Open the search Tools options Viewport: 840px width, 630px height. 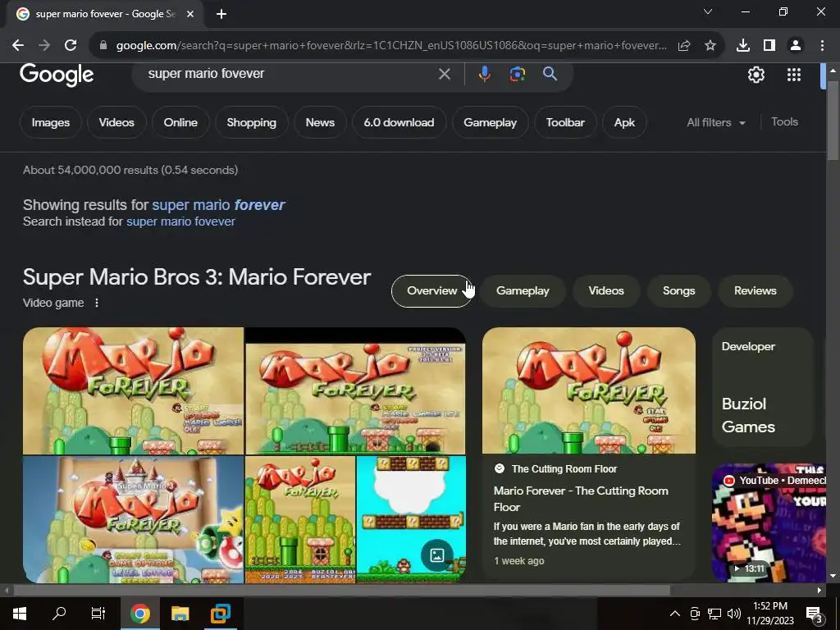coord(784,121)
